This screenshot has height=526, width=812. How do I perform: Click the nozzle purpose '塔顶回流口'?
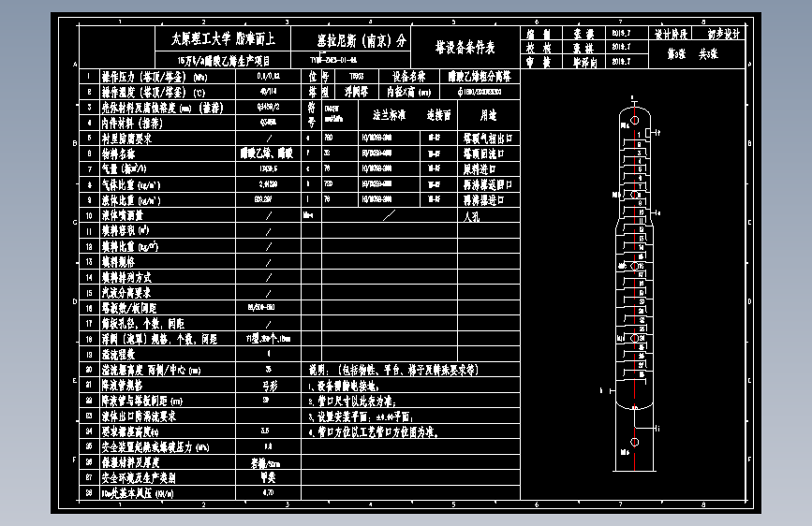pyautogui.click(x=483, y=153)
